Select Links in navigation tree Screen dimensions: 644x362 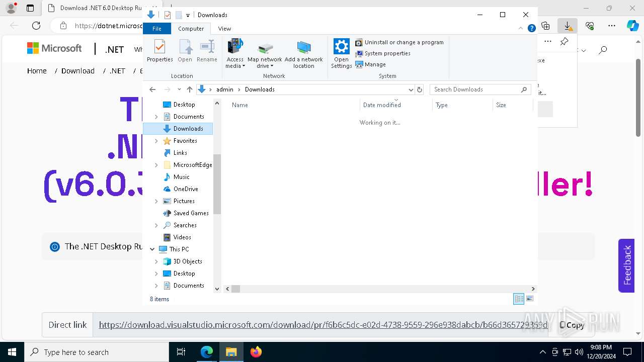tap(180, 153)
